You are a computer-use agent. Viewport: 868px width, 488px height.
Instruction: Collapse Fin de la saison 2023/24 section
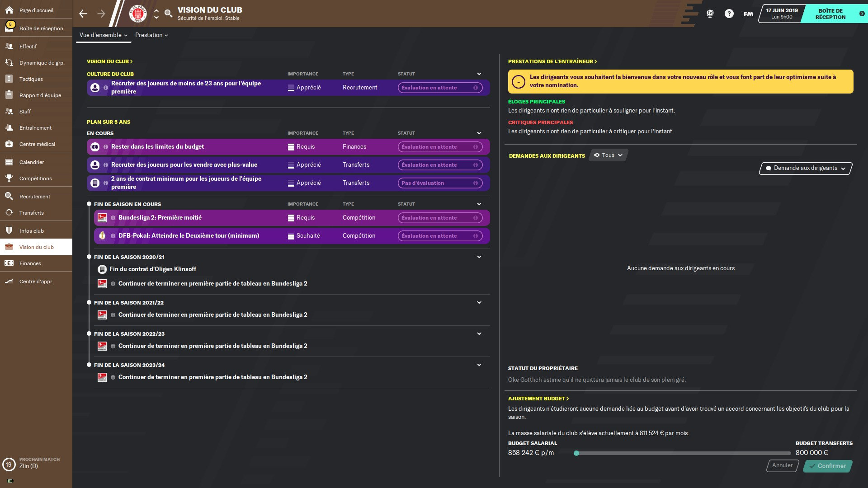pos(479,365)
